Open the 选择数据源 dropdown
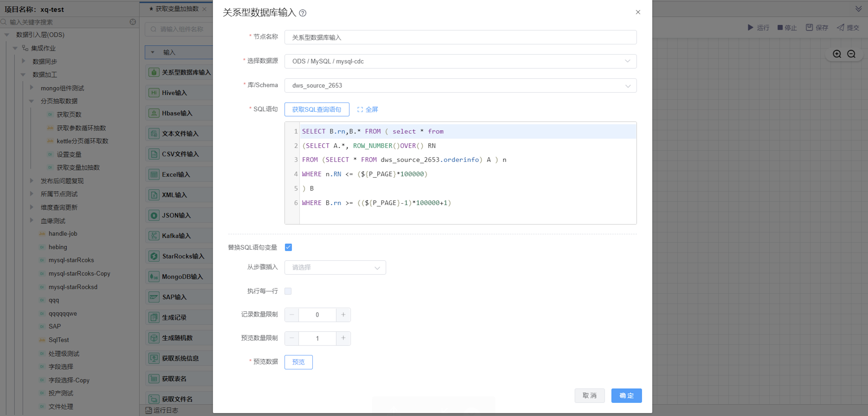This screenshot has height=416, width=868. point(460,61)
